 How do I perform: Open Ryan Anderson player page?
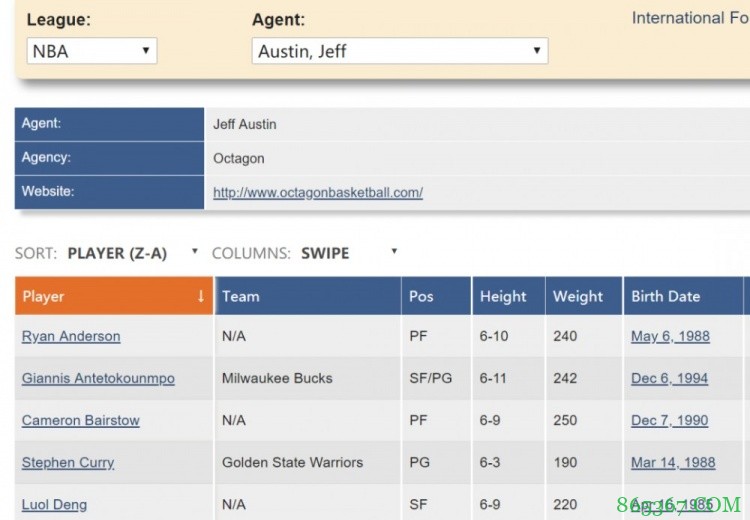tap(71, 337)
